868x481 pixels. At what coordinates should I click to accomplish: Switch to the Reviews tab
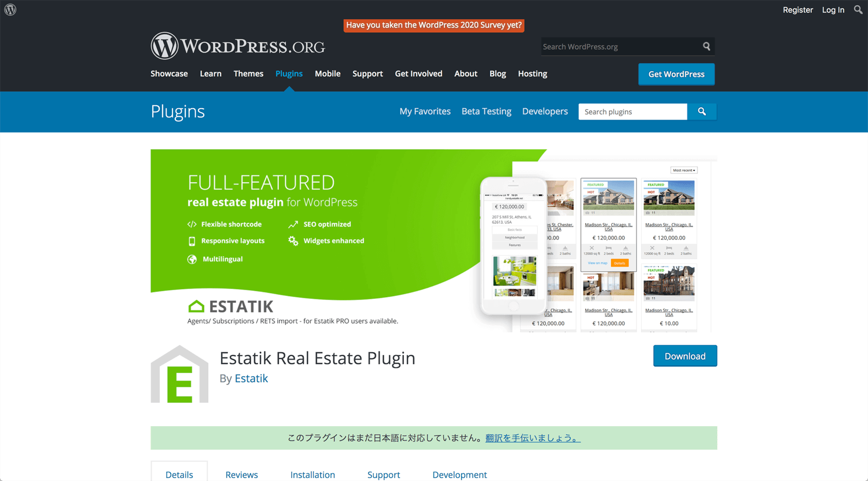(x=241, y=475)
